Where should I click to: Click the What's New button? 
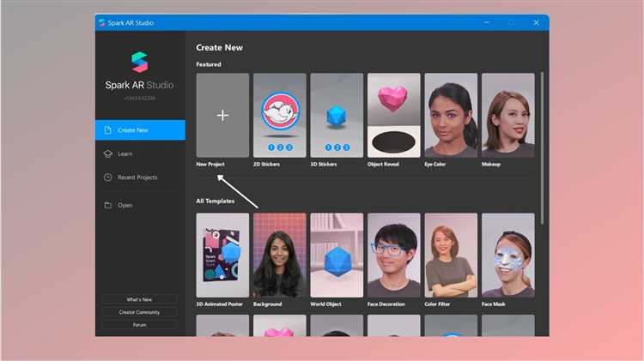tap(140, 299)
